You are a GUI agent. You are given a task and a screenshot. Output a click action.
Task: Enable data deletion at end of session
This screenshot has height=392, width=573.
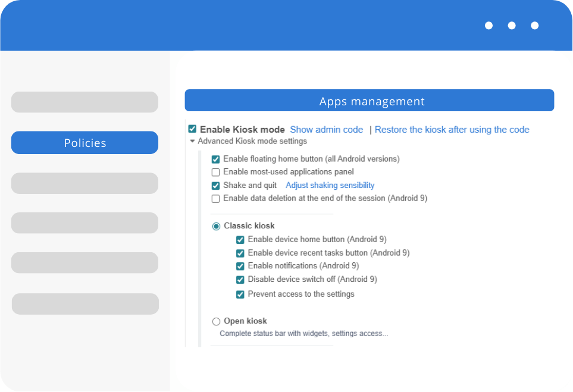[215, 199]
